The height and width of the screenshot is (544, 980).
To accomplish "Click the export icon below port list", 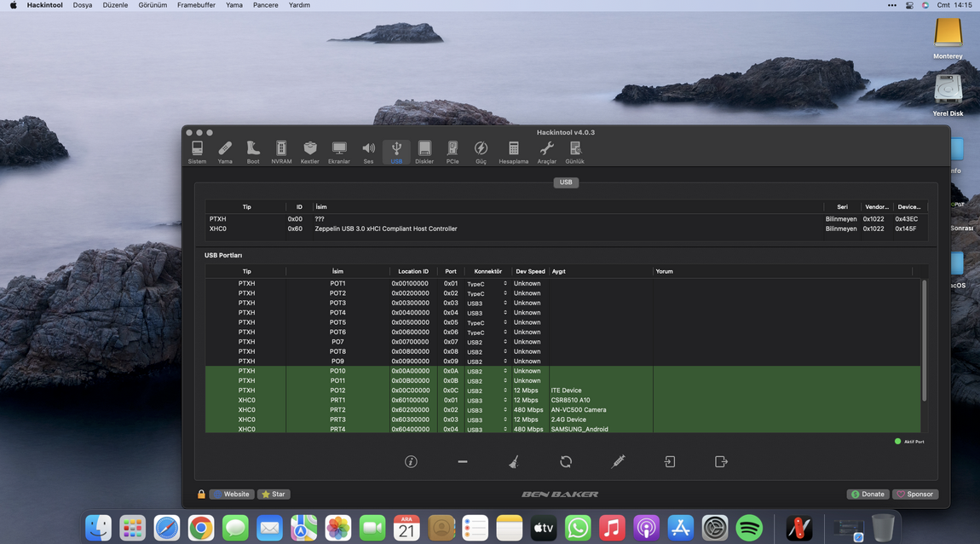I will 721,461.
